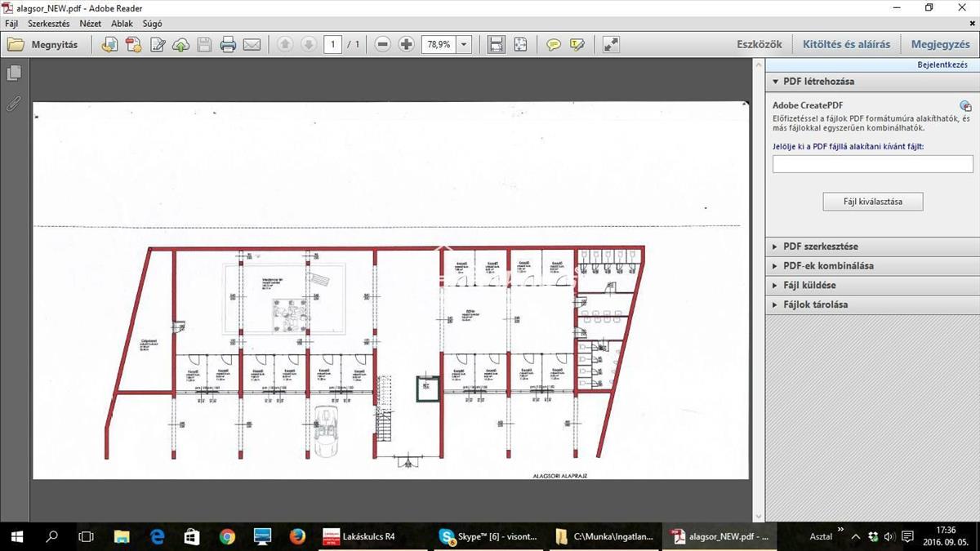Add a sticky note comment
The height and width of the screenshot is (551, 980).
(x=554, y=45)
